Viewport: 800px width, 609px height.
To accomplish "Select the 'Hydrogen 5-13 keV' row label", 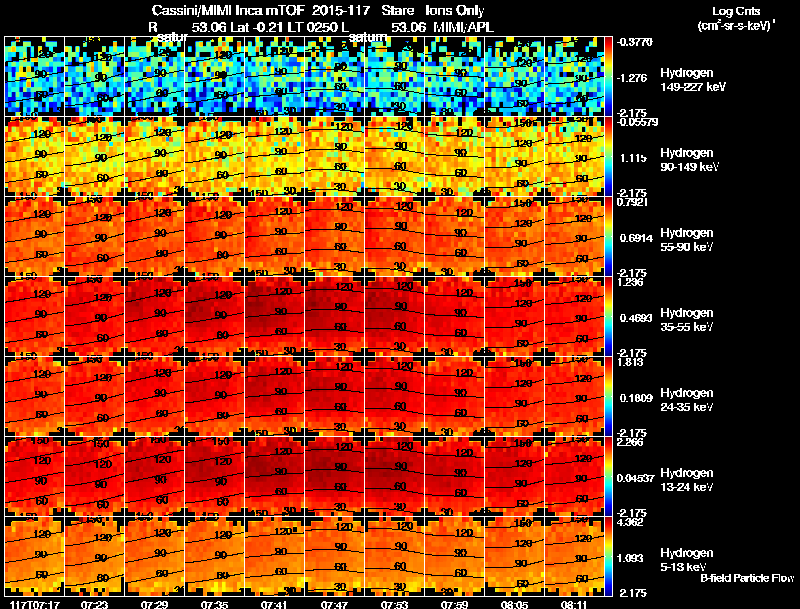I will coord(687,560).
